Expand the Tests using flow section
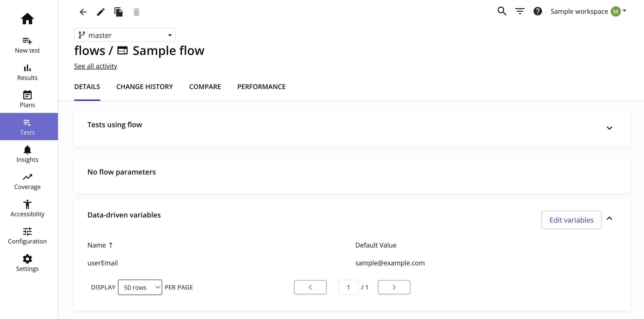 609,128
